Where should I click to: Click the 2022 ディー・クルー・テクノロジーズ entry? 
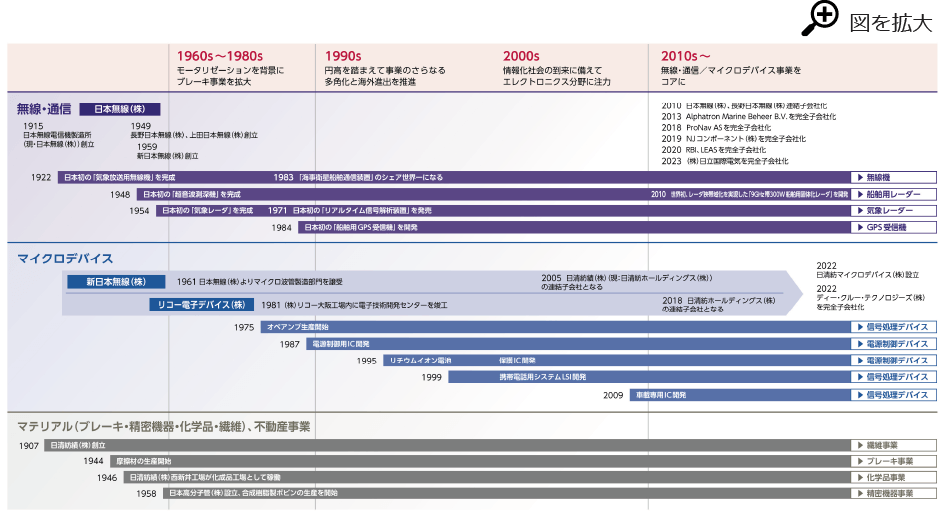click(871, 297)
